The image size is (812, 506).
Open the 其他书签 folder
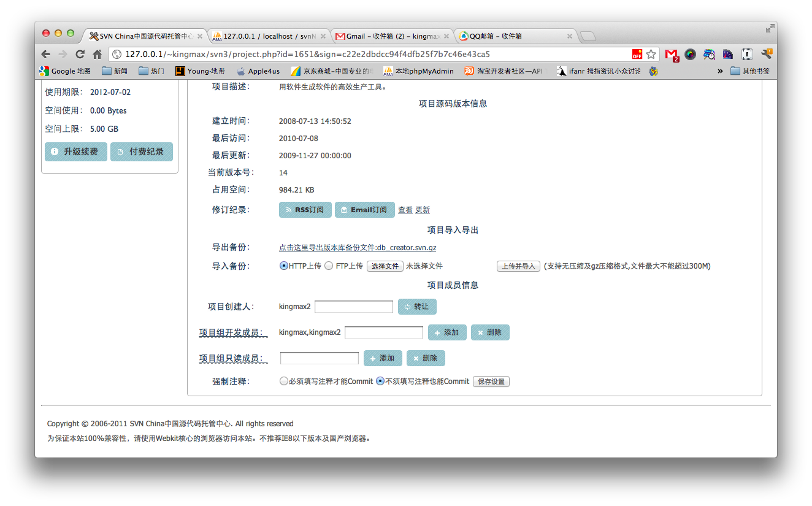[x=750, y=71]
